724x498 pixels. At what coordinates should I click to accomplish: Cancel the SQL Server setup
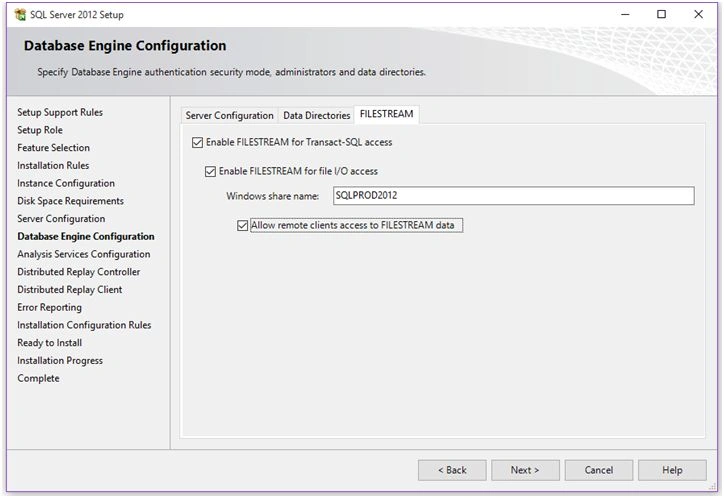point(599,470)
